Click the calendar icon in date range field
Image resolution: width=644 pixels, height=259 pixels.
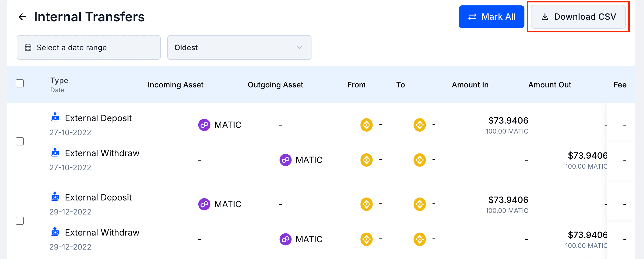(x=28, y=47)
